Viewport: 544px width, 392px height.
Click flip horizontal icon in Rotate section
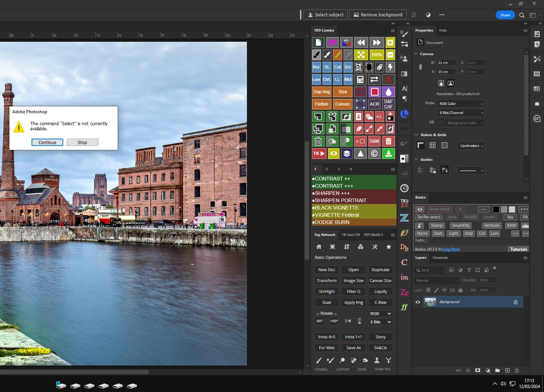[x=348, y=321]
